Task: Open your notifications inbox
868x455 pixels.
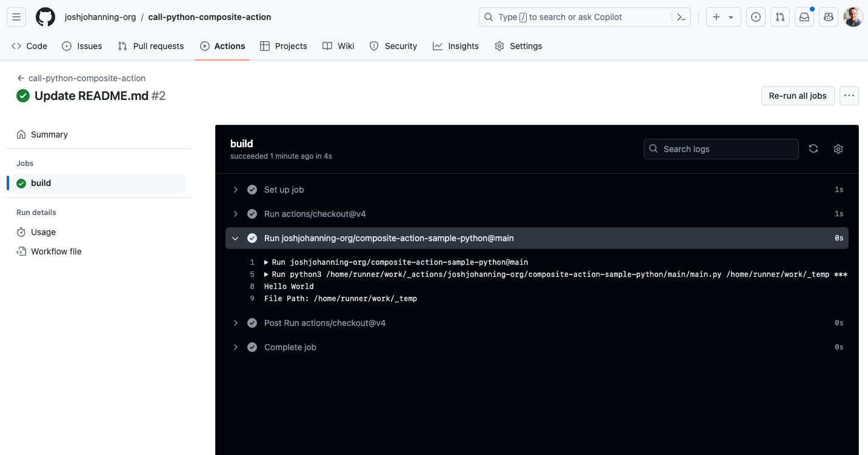Action: point(804,16)
